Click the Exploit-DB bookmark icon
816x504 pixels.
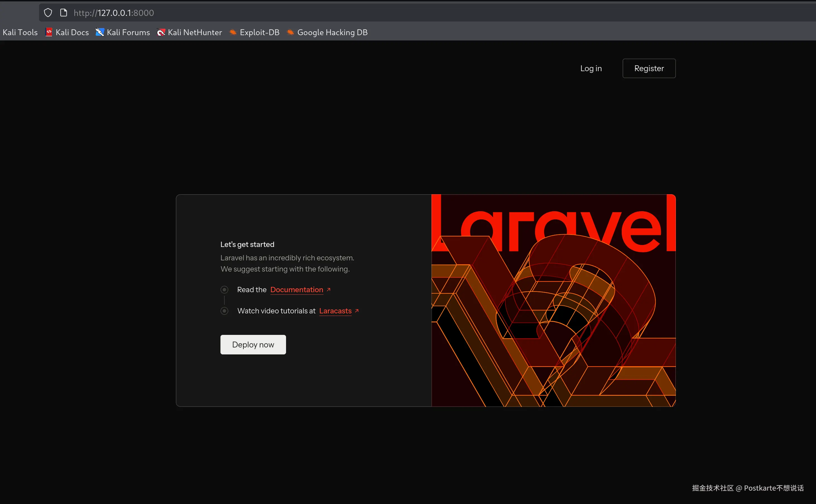233,32
